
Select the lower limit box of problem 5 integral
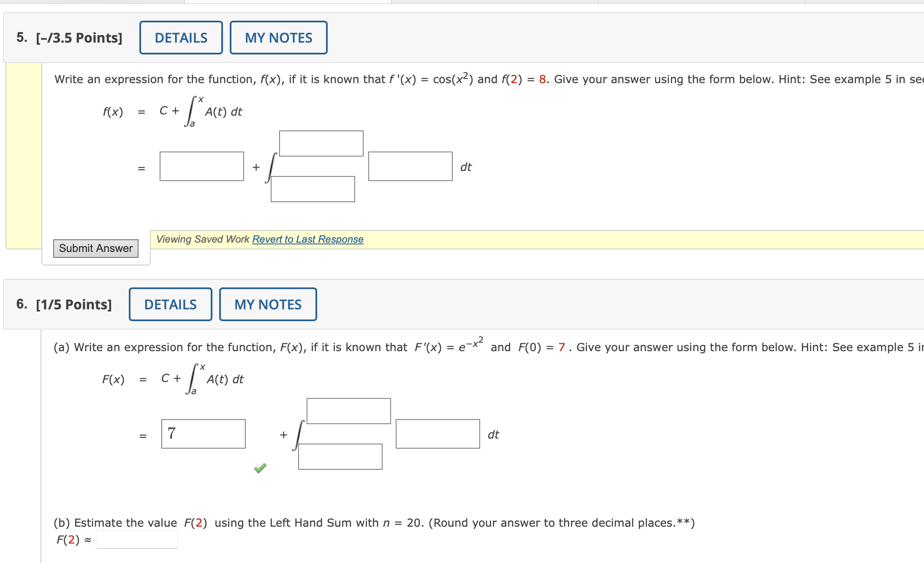[x=313, y=190]
